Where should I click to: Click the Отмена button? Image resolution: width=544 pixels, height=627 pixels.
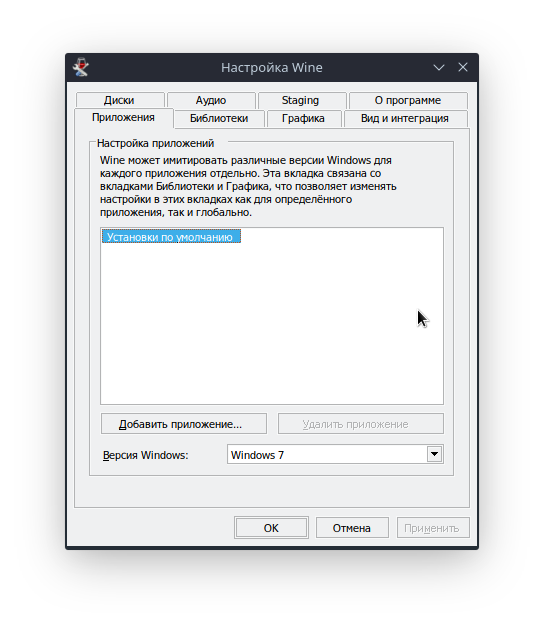click(352, 528)
